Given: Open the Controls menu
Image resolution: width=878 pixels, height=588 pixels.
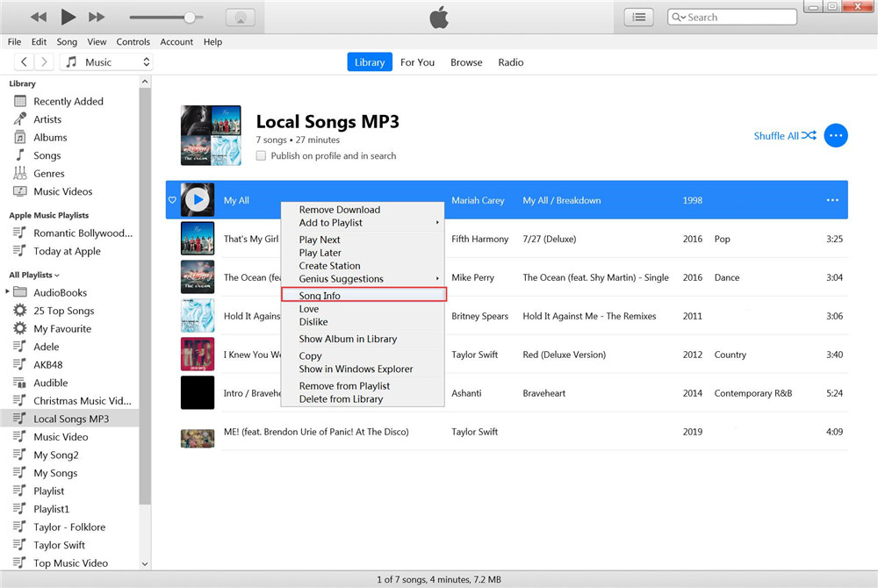Looking at the screenshot, I should pos(133,42).
